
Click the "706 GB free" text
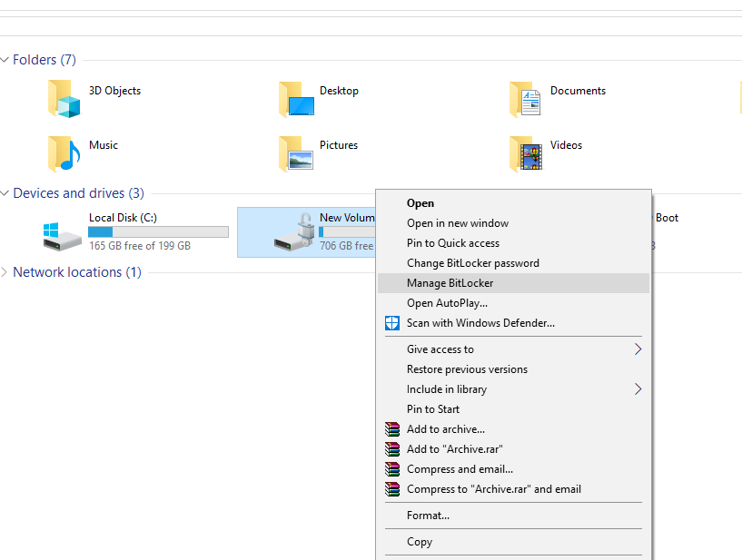point(347,245)
